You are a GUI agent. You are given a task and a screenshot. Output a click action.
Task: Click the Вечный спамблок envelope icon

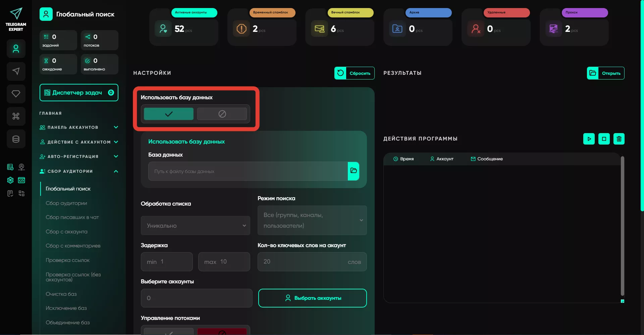coord(320,29)
